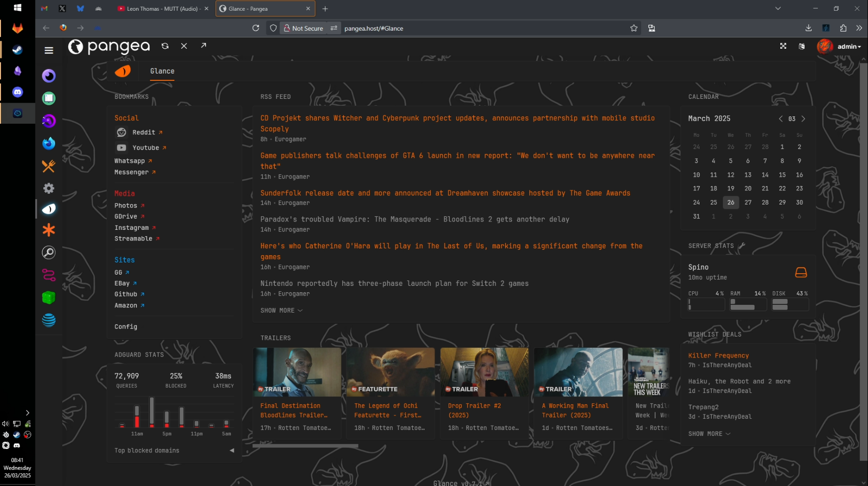
Task: Show more Firefox toolbar tools chevron
Action: click(859, 28)
